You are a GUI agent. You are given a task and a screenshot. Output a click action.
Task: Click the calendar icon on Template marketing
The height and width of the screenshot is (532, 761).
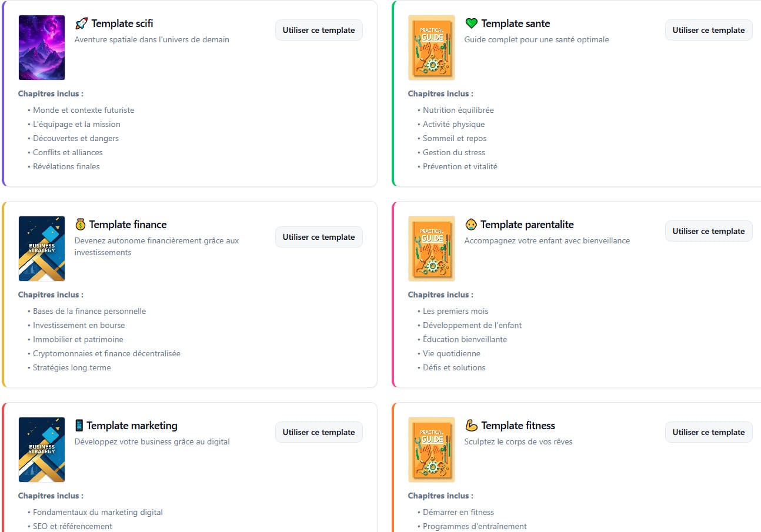[79, 425]
